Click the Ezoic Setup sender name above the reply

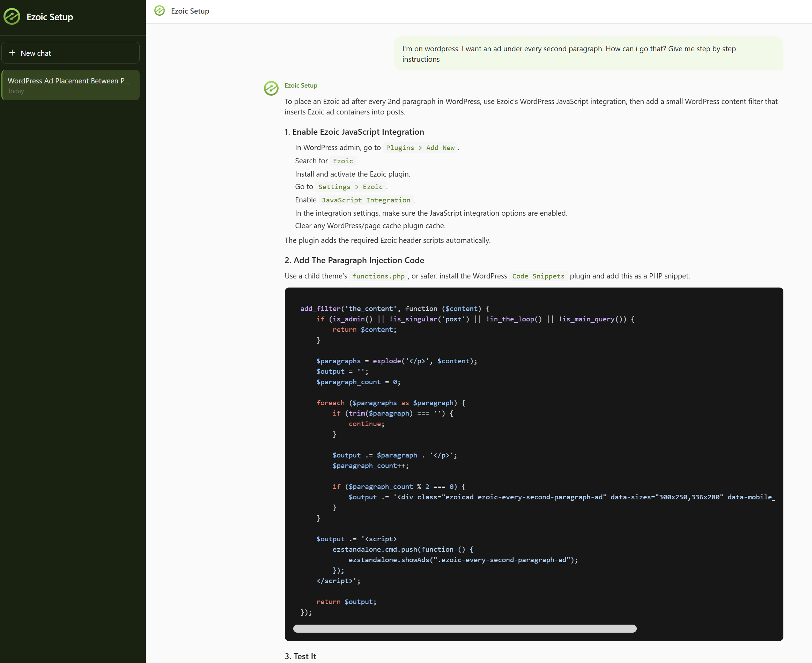[301, 85]
